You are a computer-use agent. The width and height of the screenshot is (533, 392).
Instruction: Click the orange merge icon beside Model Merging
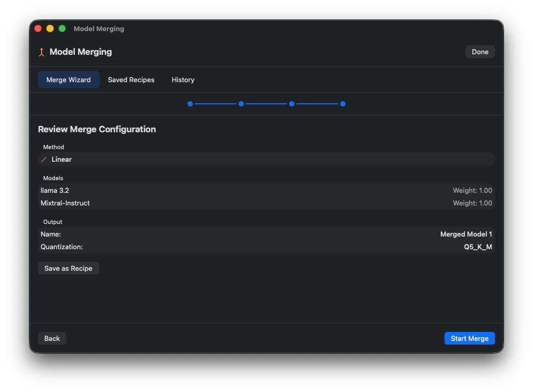pos(42,52)
